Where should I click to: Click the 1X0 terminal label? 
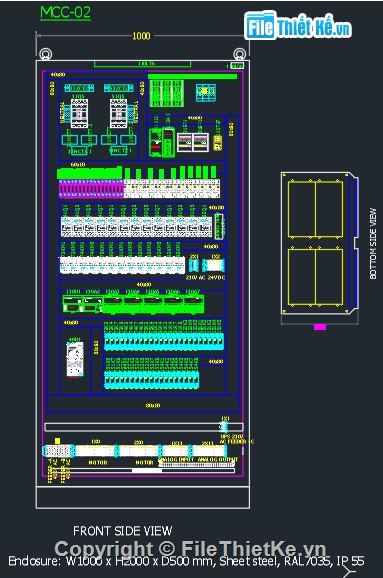pos(95,441)
